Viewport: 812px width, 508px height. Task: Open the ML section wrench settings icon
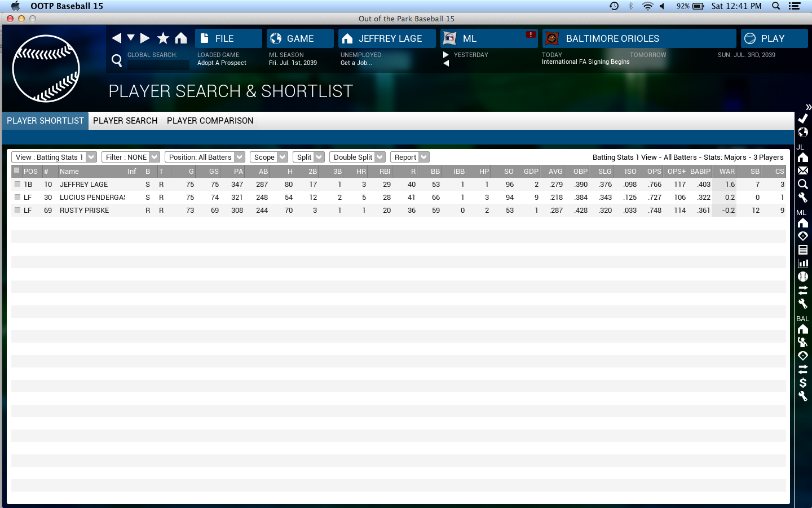tap(803, 304)
